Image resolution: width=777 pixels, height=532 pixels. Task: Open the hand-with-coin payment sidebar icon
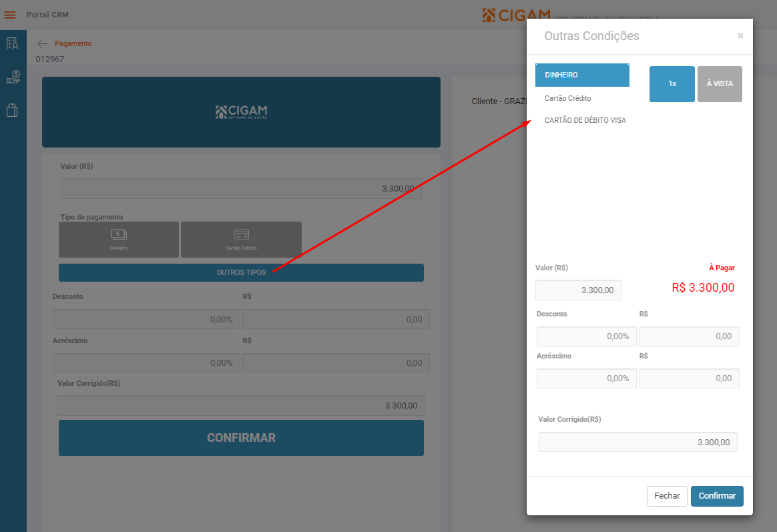[13, 77]
